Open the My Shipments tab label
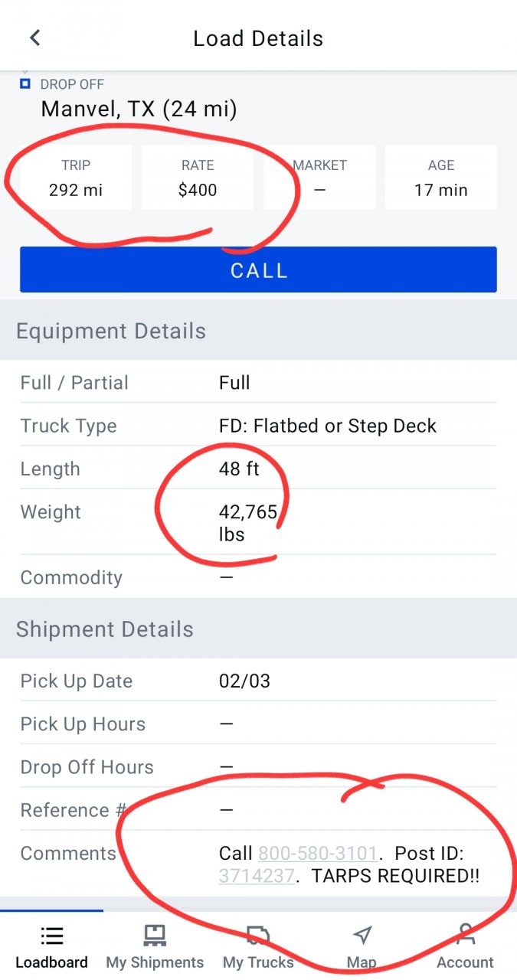Image resolution: width=517 pixels, height=980 pixels. coord(155,962)
